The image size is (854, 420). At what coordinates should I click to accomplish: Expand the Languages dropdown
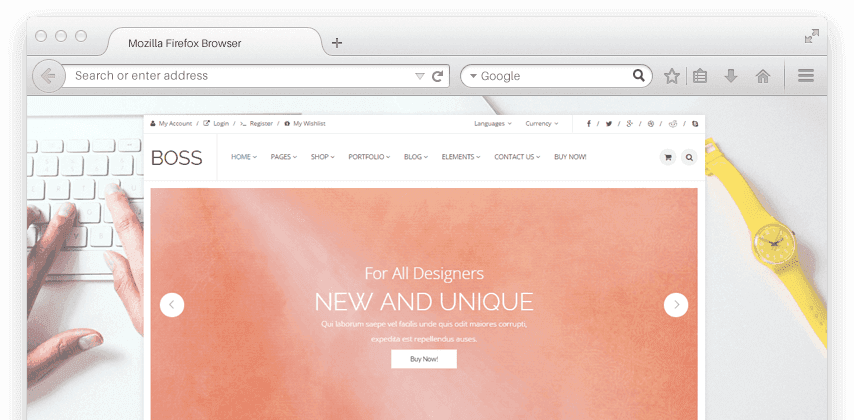492,124
